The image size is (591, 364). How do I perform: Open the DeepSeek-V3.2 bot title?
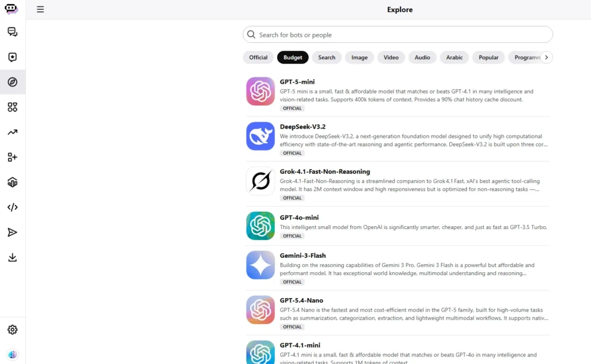tap(302, 126)
